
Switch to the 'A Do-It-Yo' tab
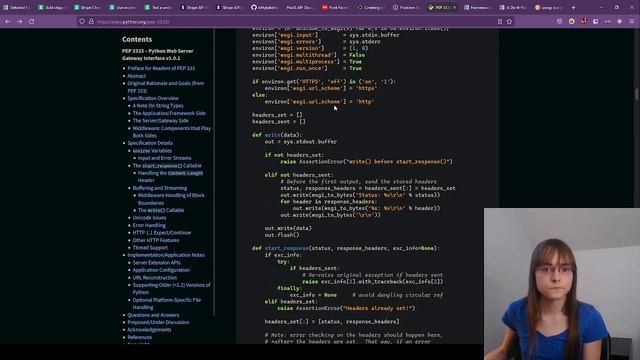514,7
